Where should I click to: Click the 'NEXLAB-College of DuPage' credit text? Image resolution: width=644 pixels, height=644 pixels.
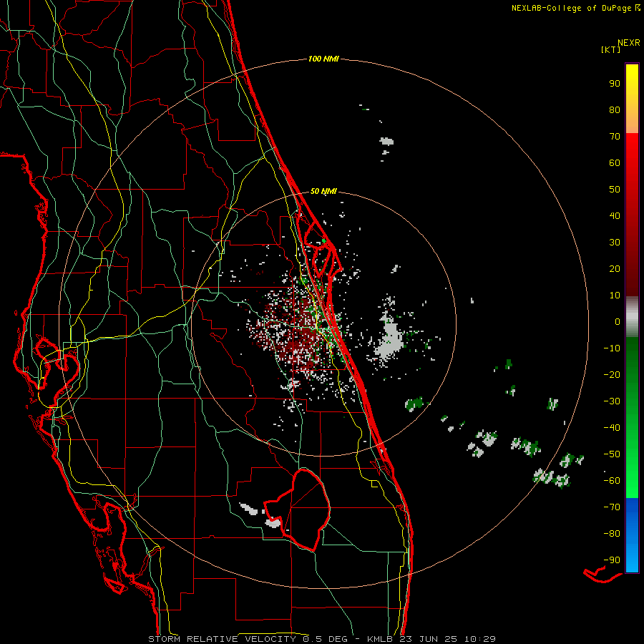(x=571, y=8)
